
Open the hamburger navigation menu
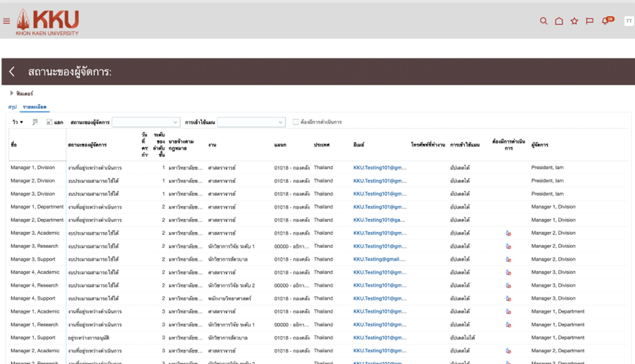tap(7, 21)
